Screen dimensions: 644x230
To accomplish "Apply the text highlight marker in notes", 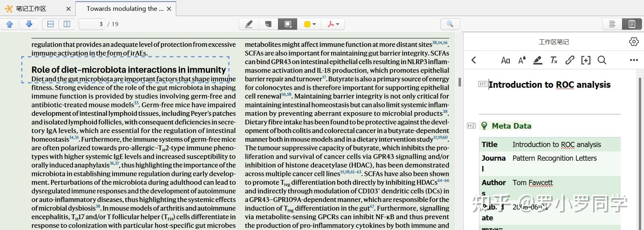I will tap(538, 60).
